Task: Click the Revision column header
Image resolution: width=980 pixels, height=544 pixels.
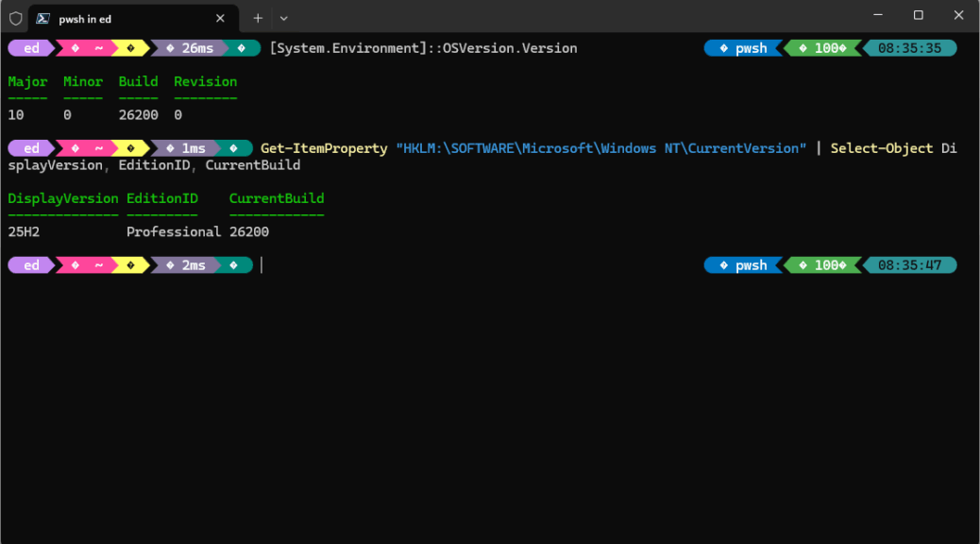Action: coord(205,82)
